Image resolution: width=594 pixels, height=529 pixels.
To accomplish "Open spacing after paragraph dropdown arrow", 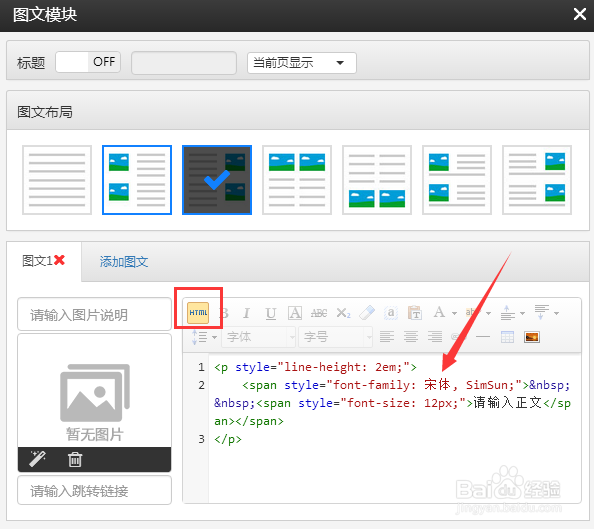I will (x=556, y=313).
